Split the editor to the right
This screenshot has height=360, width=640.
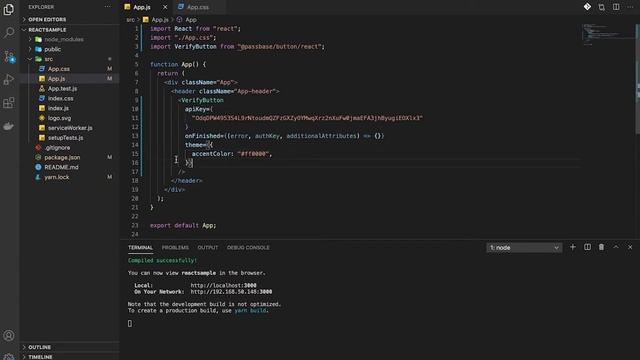point(616,7)
